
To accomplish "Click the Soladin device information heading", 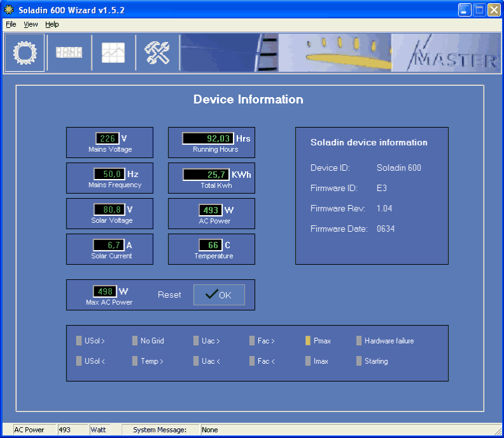I will (x=369, y=142).
